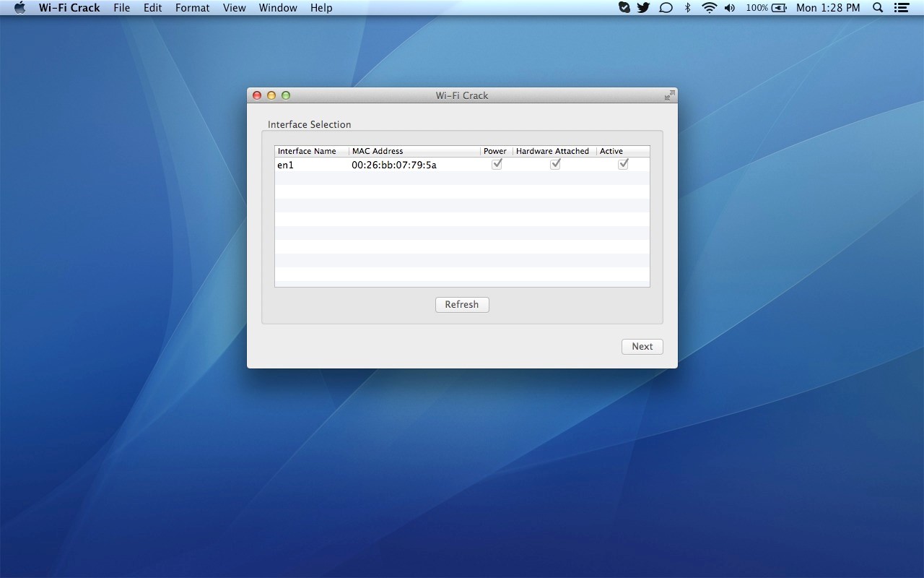Toggle the Power checkbox for en1

click(497, 164)
